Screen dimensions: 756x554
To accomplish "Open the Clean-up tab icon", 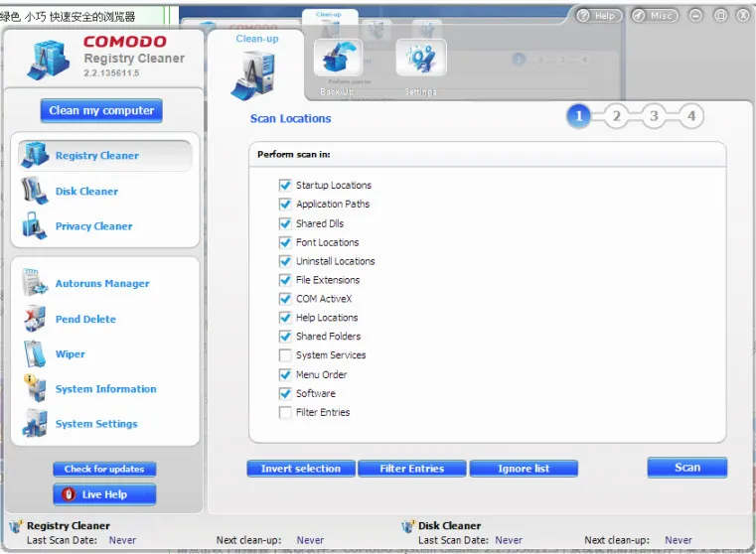I will tap(253, 74).
